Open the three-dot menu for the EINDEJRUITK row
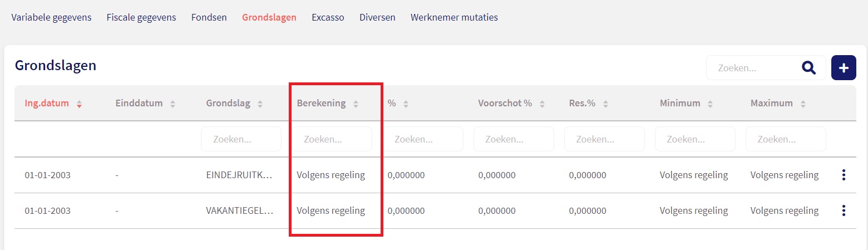This screenshot has height=250, width=868. [844, 175]
